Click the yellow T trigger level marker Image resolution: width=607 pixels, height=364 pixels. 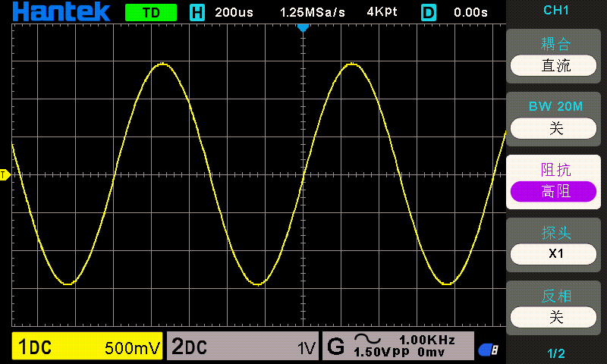click(x=4, y=175)
